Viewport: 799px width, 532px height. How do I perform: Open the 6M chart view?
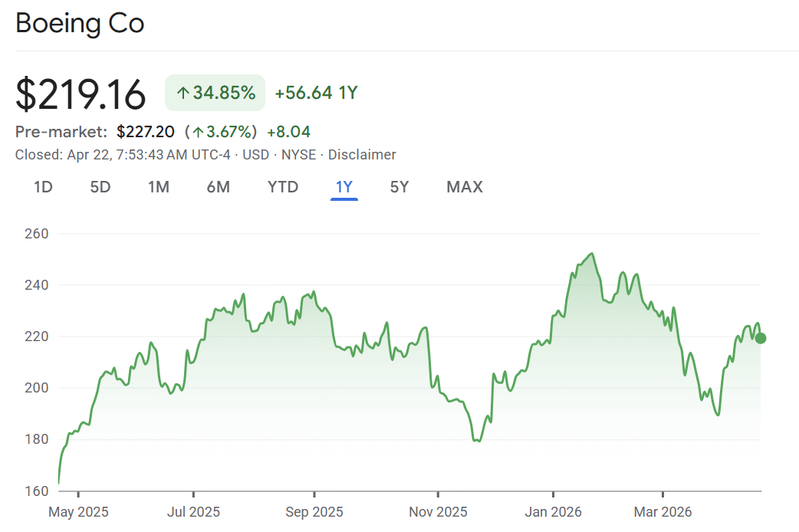pyautogui.click(x=218, y=187)
